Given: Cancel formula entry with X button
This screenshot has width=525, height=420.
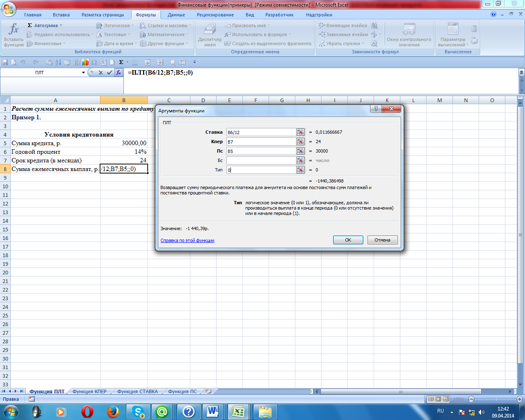Looking at the screenshot, I should point(100,73).
